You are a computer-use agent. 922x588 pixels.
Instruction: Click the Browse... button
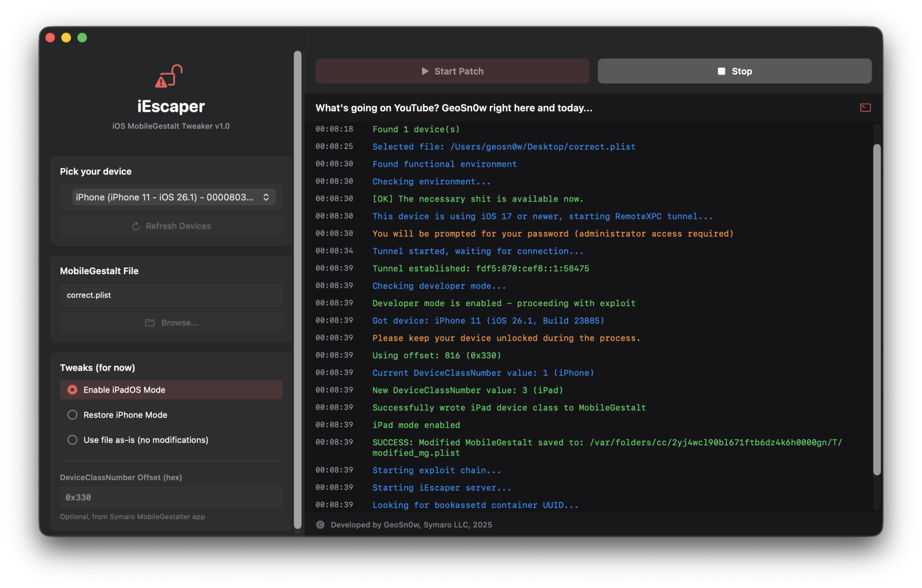click(x=171, y=323)
